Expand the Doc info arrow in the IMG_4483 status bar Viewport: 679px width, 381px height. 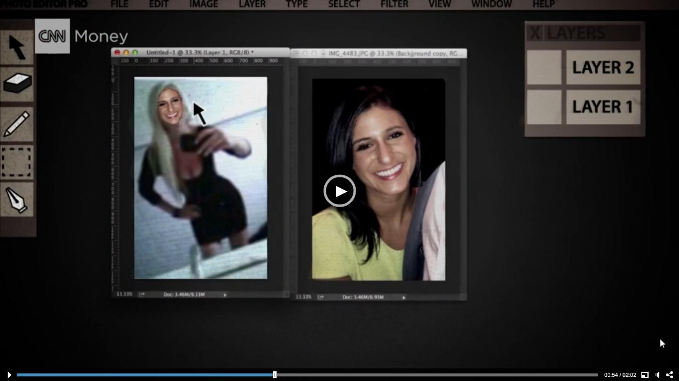click(x=404, y=297)
